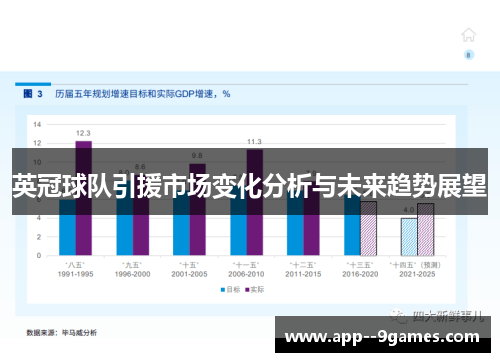500x362 pixels.
Task: Click the page number 8 badge
Action: 469,55
